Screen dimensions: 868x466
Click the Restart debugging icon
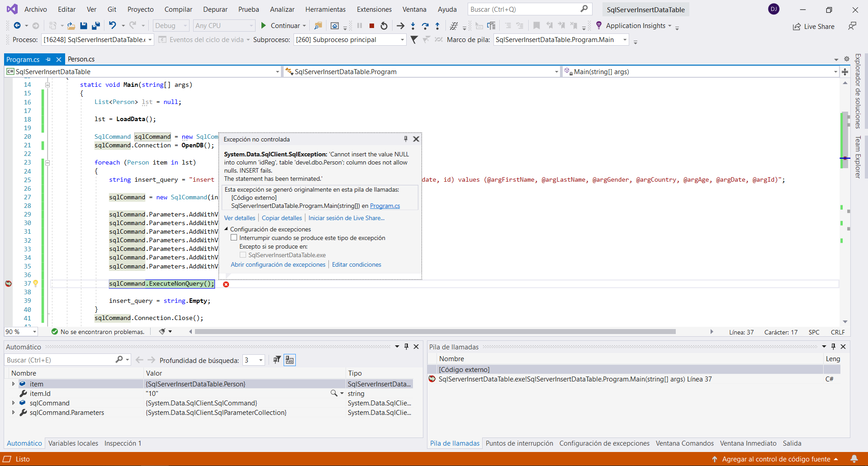[384, 26]
